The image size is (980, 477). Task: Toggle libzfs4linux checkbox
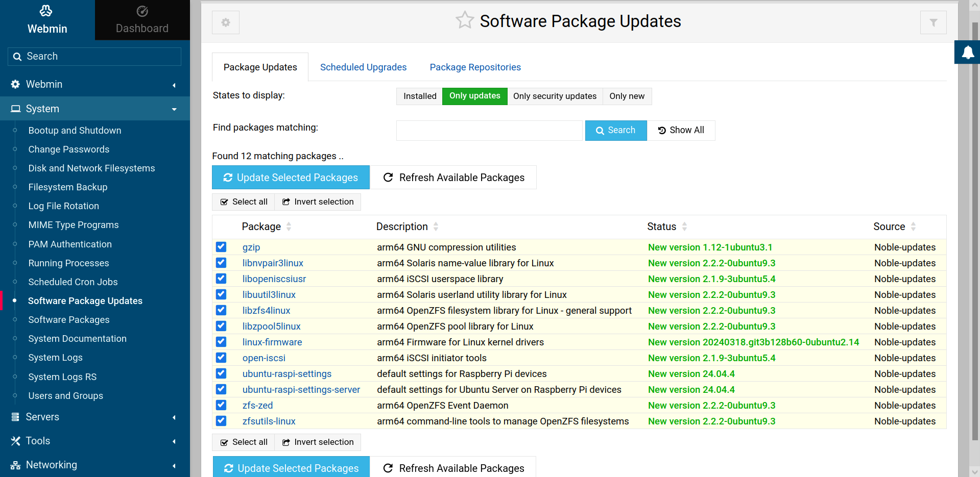(x=221, y=310)
